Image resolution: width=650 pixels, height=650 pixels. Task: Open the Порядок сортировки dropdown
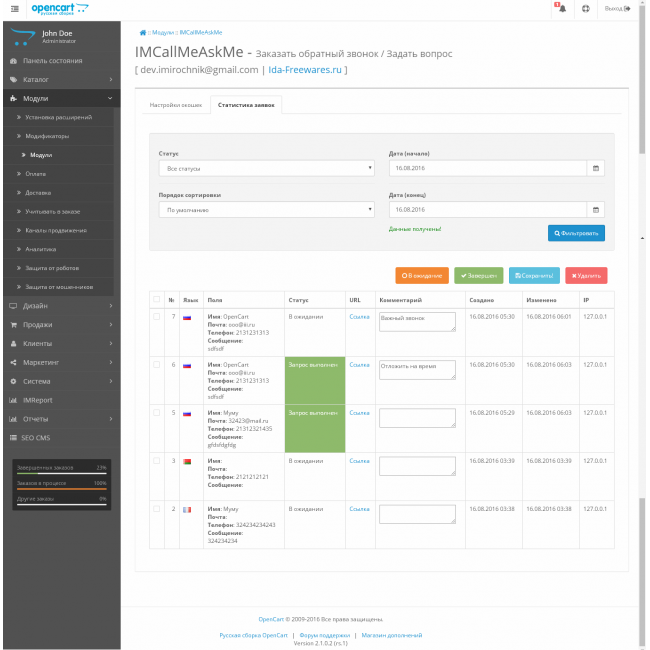tap(266, 210)
